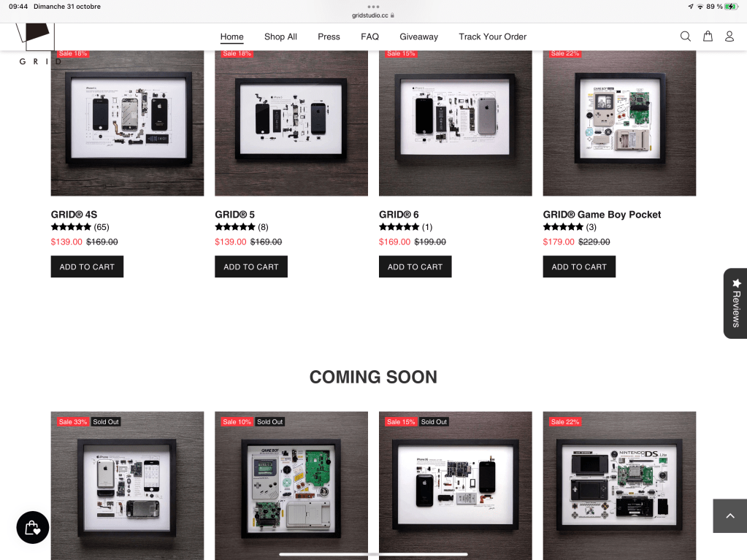Tap the gridstudio.cc address bar
The image size is (747, 560).
(x=373, y=15)
